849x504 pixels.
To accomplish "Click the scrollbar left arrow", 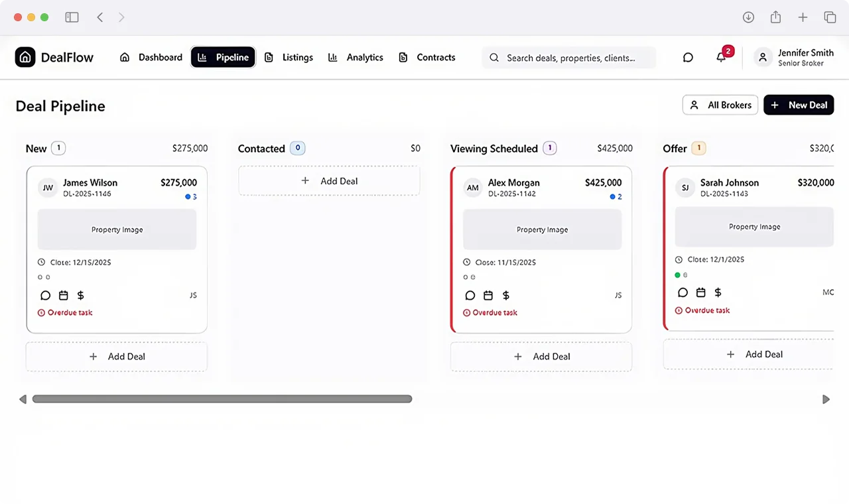I will (23, 399).
